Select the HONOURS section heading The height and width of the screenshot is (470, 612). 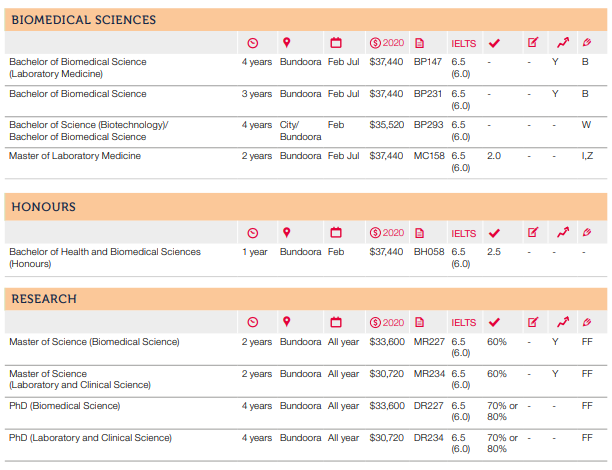click(x=43, y=207)
